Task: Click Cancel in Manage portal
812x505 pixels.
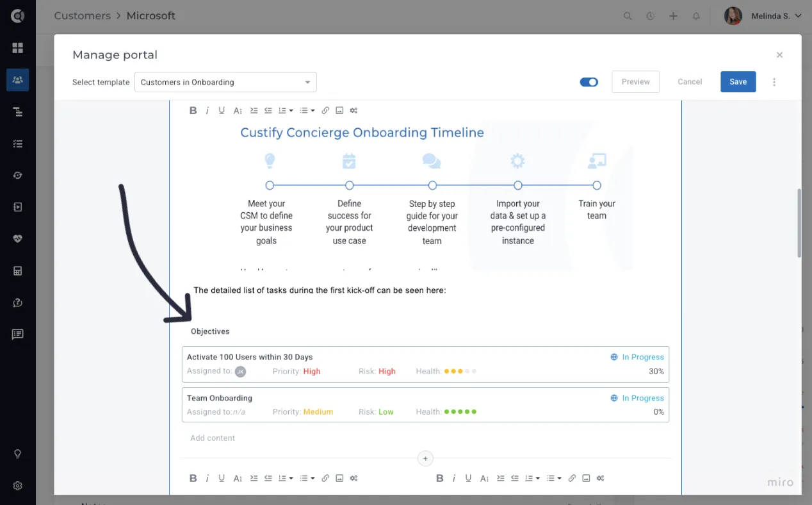Action: (x=690, y=82)
